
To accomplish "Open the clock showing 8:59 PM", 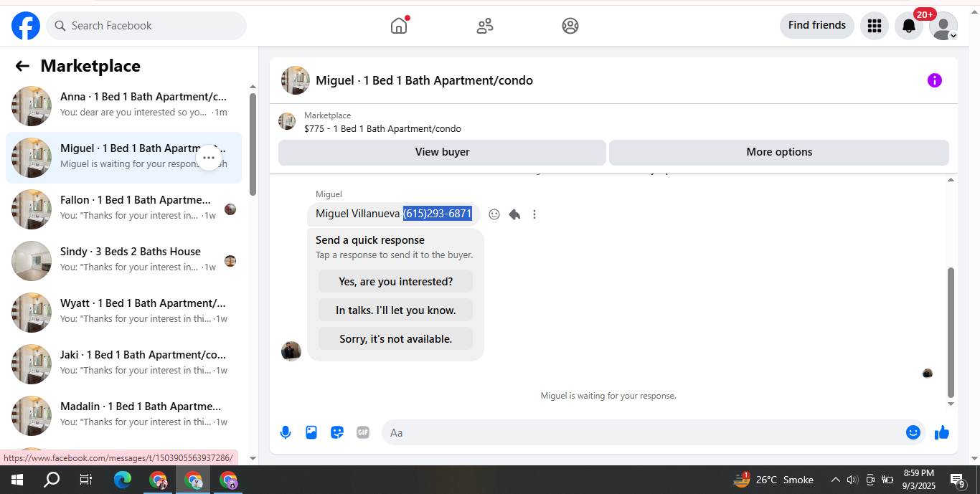I will point(919,480).
